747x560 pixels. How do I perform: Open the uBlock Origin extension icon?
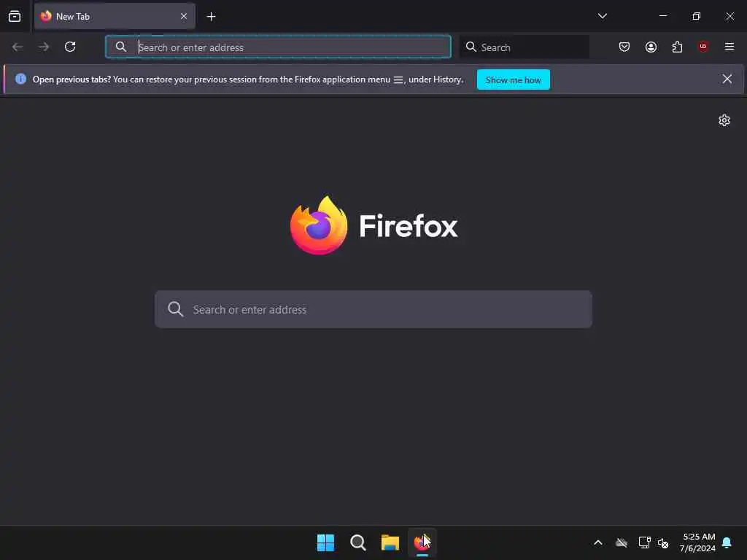pyautogui.click(x=703, y=46)
